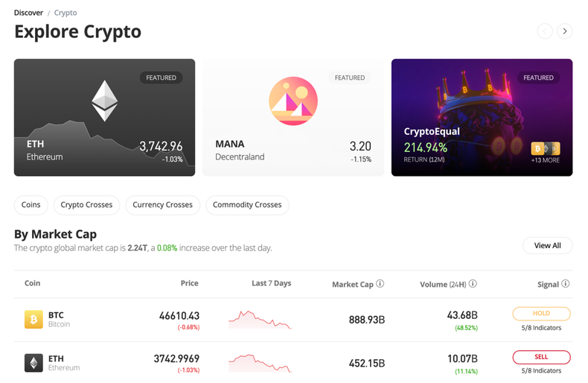Select the Coins filter tab

coord(31,205)
